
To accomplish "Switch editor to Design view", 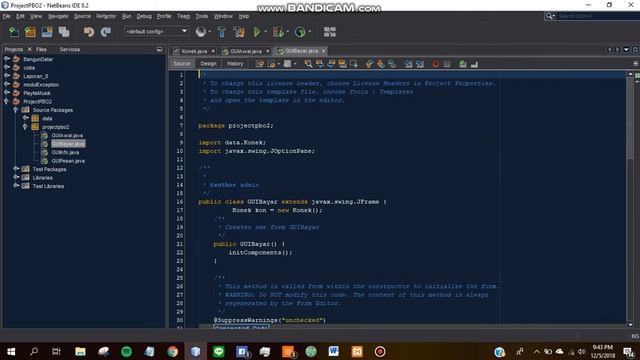I will [x=208, y=64].
